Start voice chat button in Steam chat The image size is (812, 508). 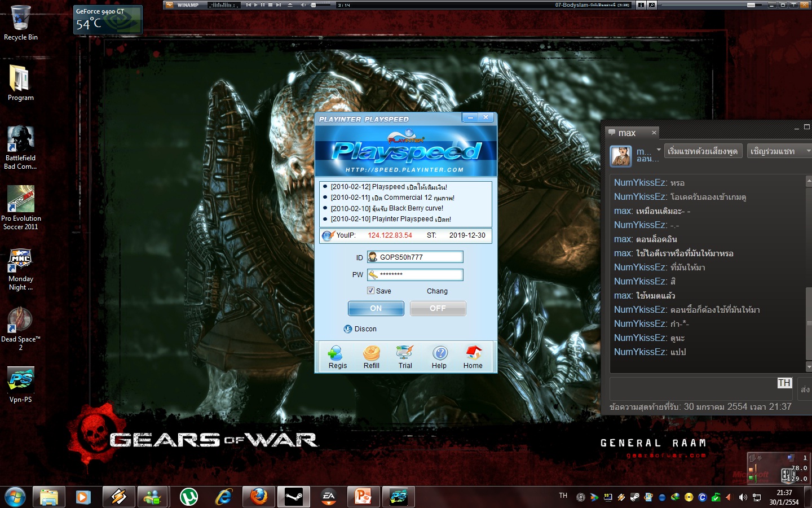[703, 151]
